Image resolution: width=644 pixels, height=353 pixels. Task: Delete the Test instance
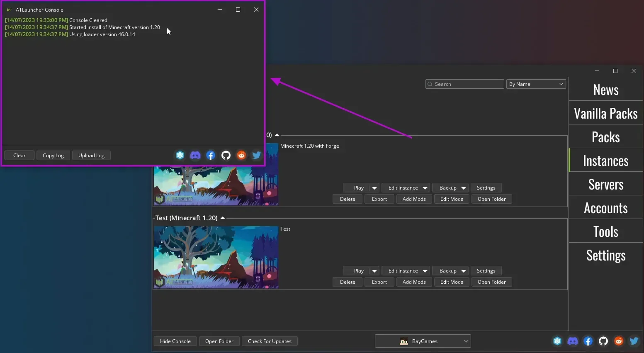point(348,282)
